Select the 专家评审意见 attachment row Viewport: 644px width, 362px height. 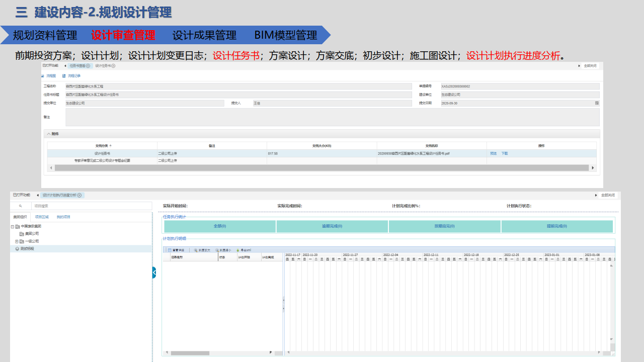[x=322, y=161]
